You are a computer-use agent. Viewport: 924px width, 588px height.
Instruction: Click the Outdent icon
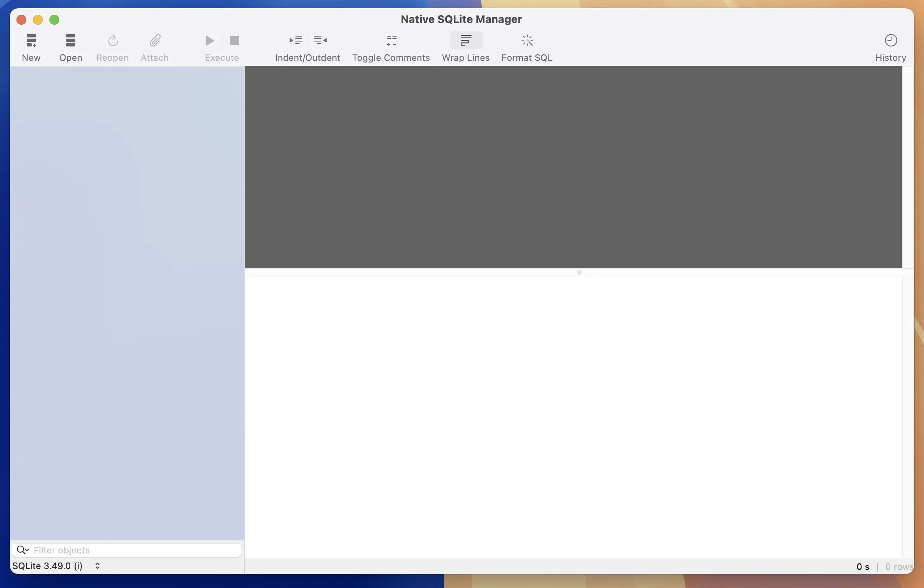(x=320, y=40)
